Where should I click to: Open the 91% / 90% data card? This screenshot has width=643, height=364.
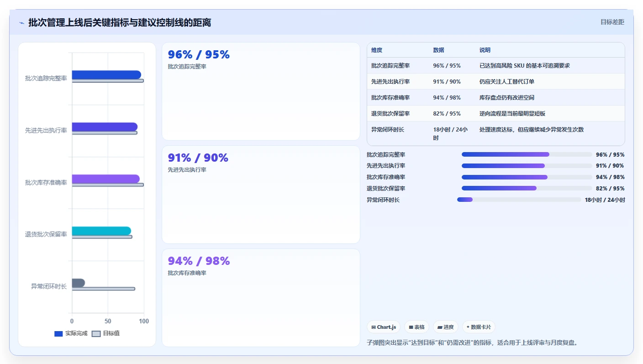pyautogui.click(x=261, y=195)
